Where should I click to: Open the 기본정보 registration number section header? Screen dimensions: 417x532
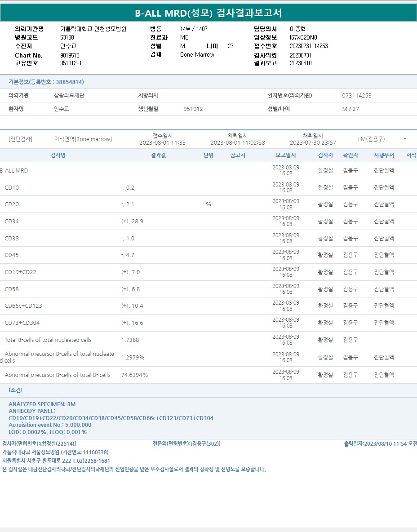tap(46, 82)
